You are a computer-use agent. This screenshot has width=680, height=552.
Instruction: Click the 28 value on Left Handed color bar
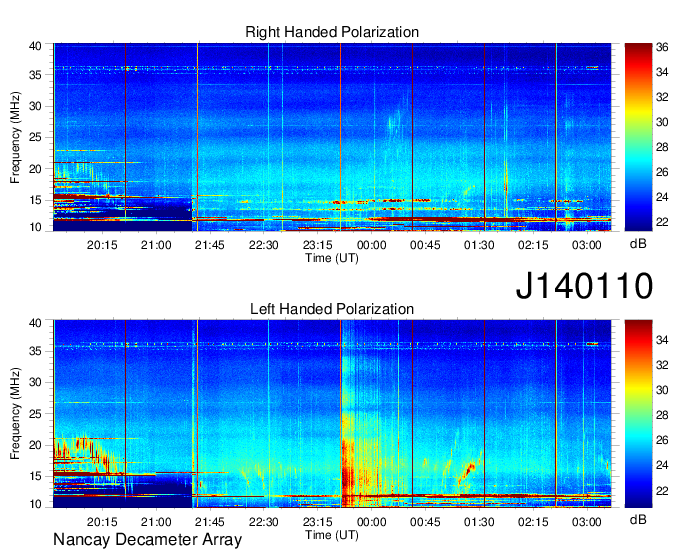[662, 415]
